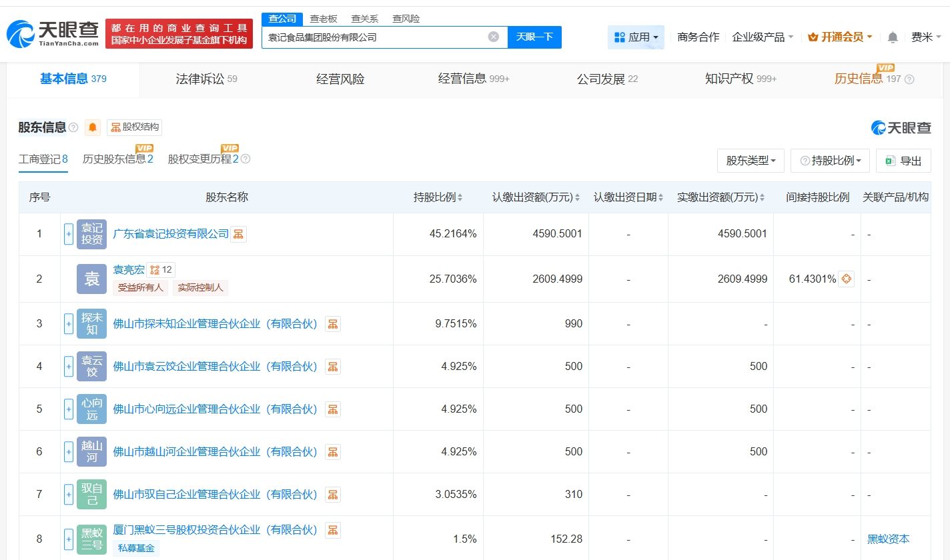
Task: Open equity structure icon for 广东省袁记投资有限公司
Action: click(238, 234)
